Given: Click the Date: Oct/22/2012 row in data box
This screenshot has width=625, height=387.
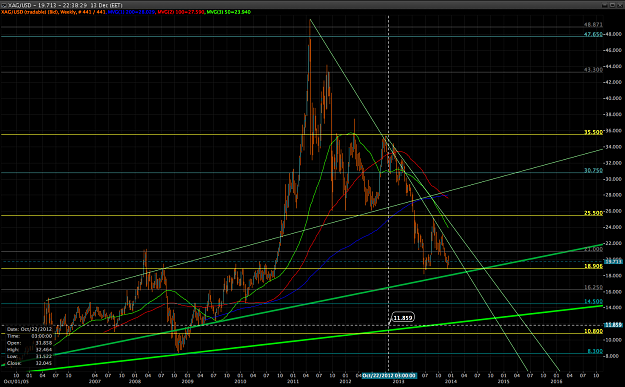Looking at the screenshot, I should pyautogui.click(x=29, y=330).
